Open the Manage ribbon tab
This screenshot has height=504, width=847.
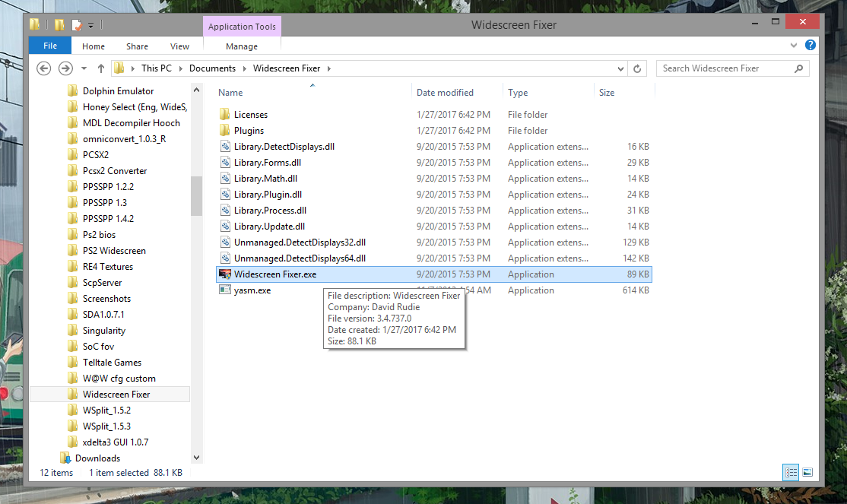(242, 46)
